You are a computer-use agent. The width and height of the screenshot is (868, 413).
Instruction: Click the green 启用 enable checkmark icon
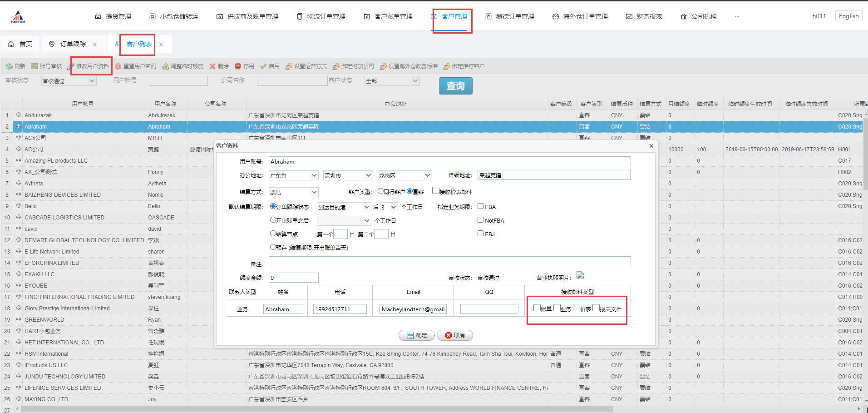263,66
